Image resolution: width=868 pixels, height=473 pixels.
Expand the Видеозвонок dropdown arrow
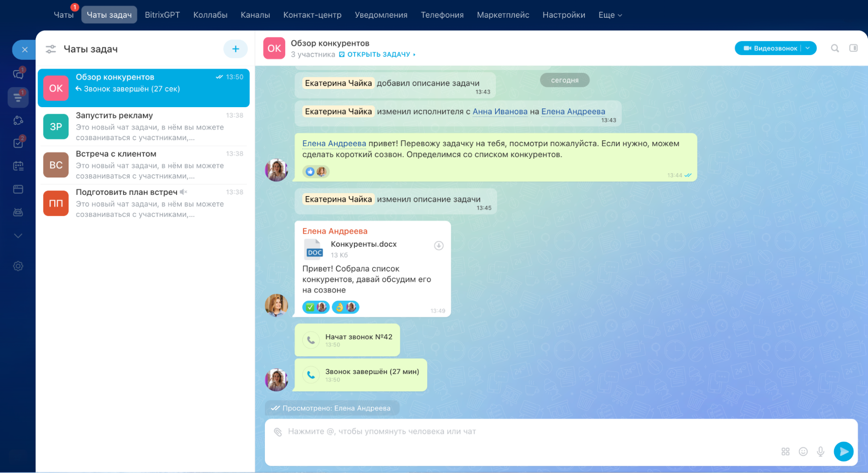pos(808,48)
